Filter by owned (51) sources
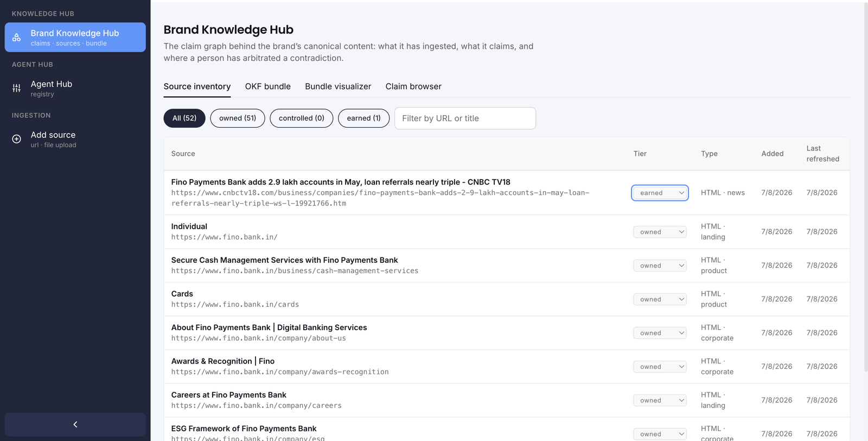The width and height of the screenshot is (868, 441). (x=238, y=118)
